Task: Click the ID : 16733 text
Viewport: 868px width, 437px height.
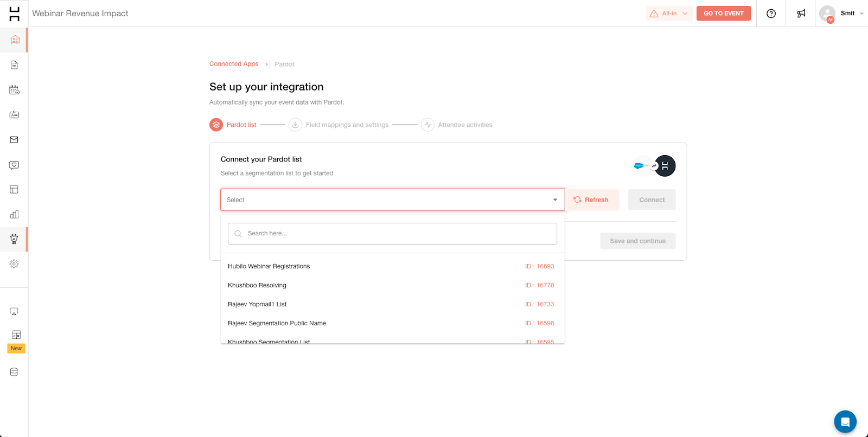Action: coord(540,304)
